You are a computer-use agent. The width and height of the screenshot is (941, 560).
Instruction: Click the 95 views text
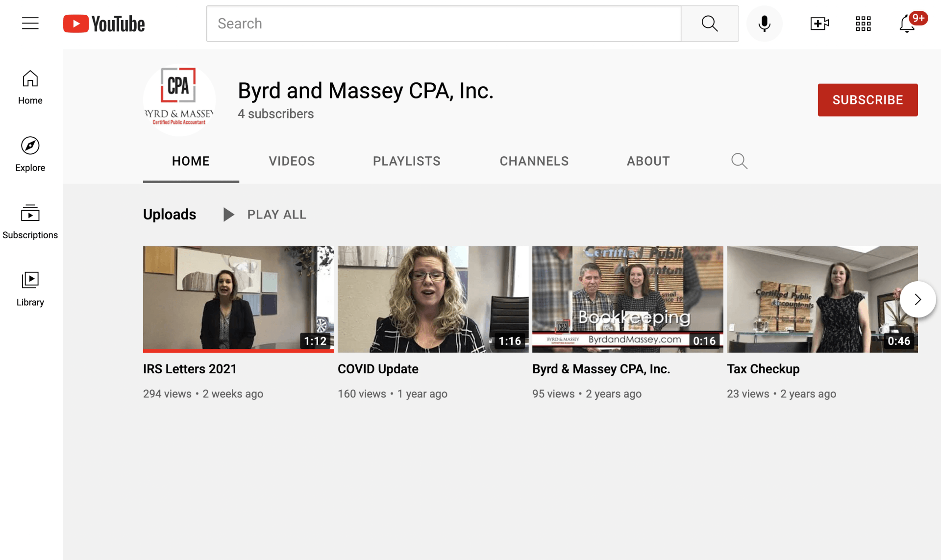553,394
